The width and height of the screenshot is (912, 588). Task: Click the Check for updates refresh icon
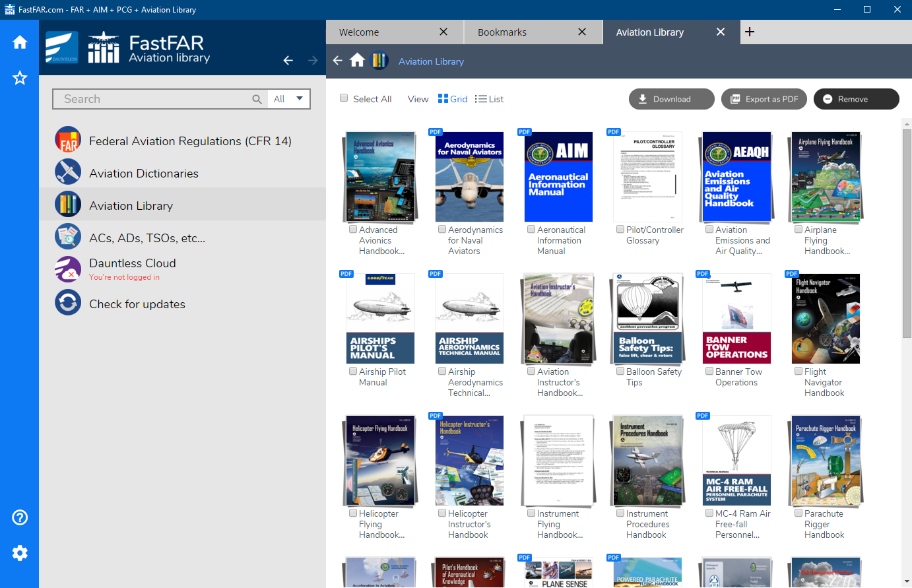[68, 304]
